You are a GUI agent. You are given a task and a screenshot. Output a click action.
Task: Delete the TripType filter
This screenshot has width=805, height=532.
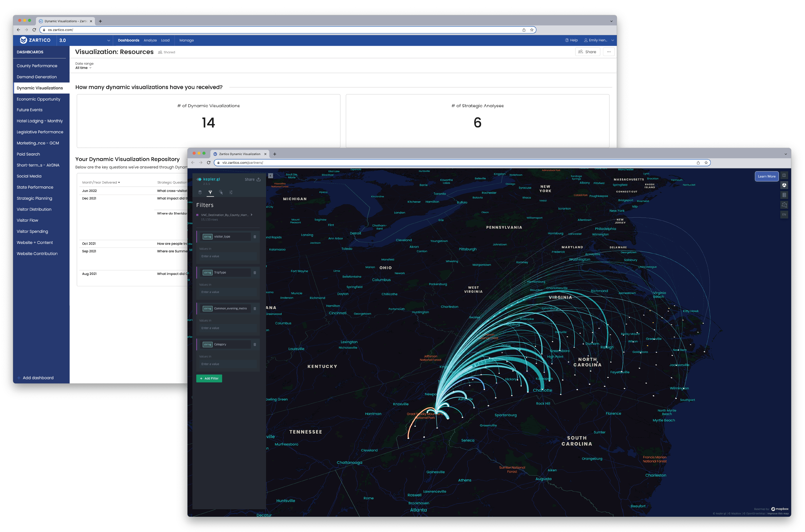255,273
